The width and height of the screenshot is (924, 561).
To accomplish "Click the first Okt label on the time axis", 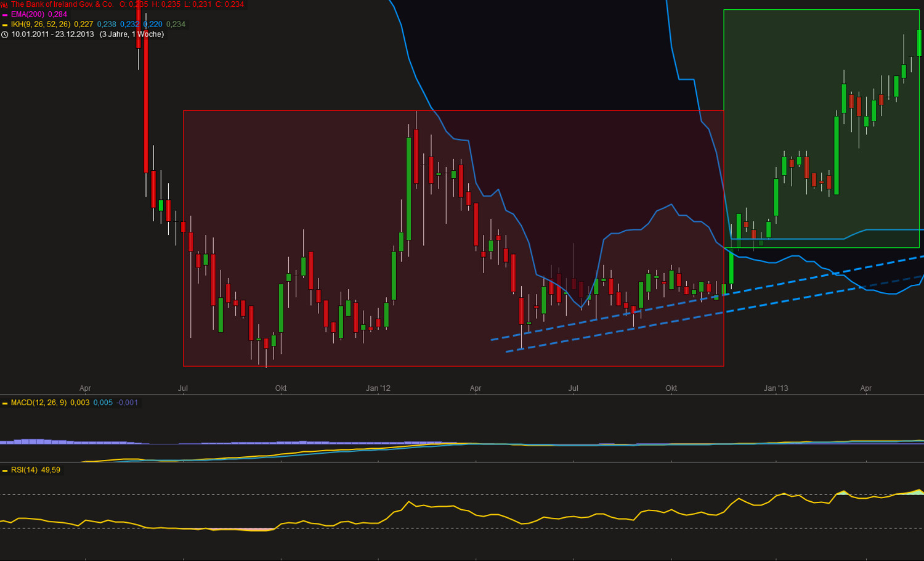I will [x=281, y=388].
